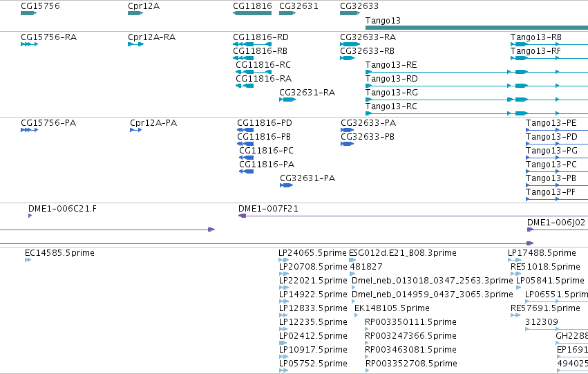Select the CG15756 gene label
The image size is (588, 374).
click(x=40, y=6)
